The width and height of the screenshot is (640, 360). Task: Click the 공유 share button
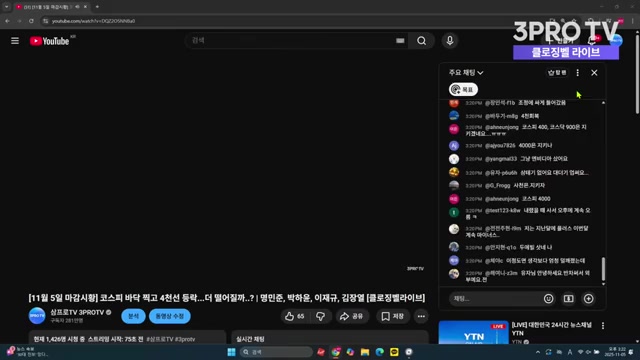pyautogui.click(x=352, y=316)
